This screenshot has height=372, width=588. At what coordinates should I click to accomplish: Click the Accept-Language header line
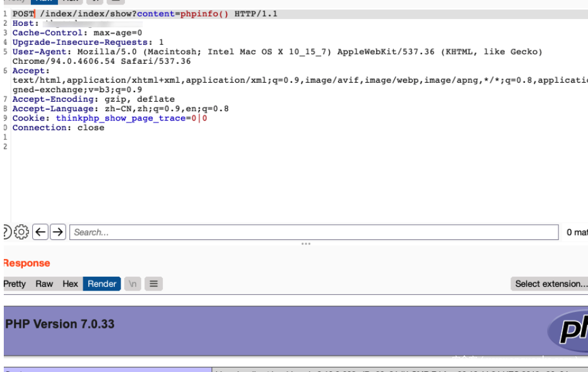tap(121, 109)
